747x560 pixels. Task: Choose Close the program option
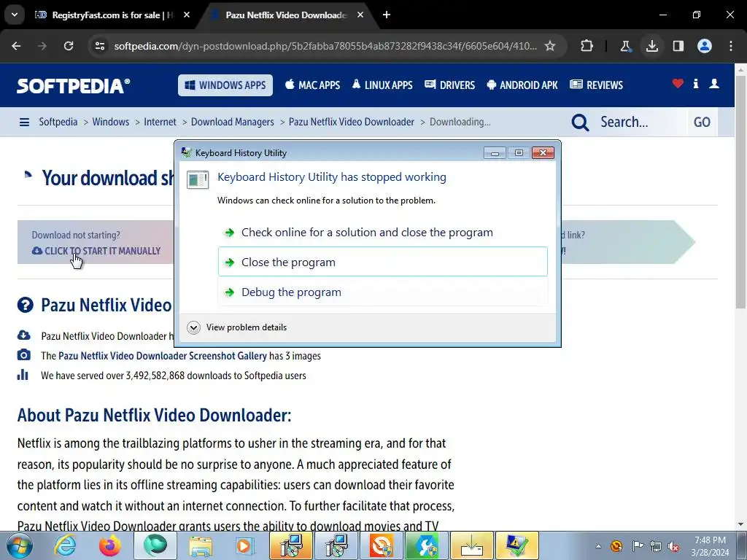pyautogui.click(x=382, y=262)
